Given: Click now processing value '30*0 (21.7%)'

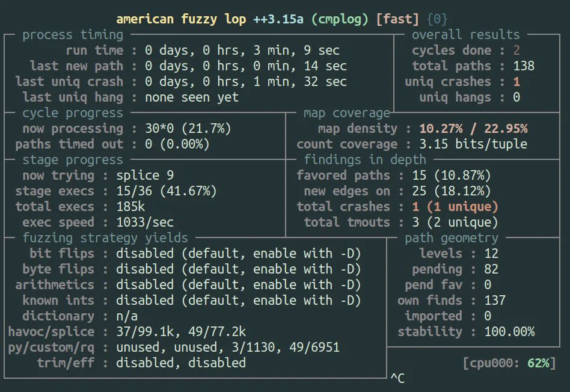Looking at the screenshot, I should point(188,129).
